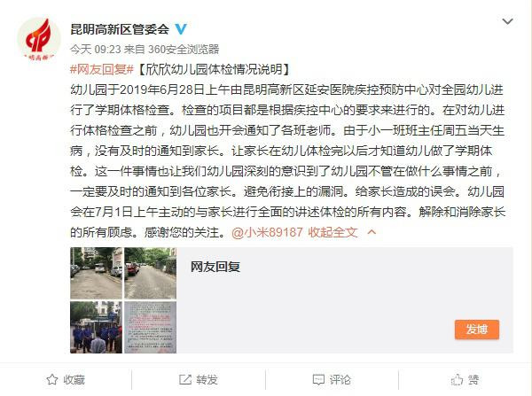Open the @小米89187 mention
Image resolution: width=532 pixels, height=396 pixels.
(x=267, y=232)
